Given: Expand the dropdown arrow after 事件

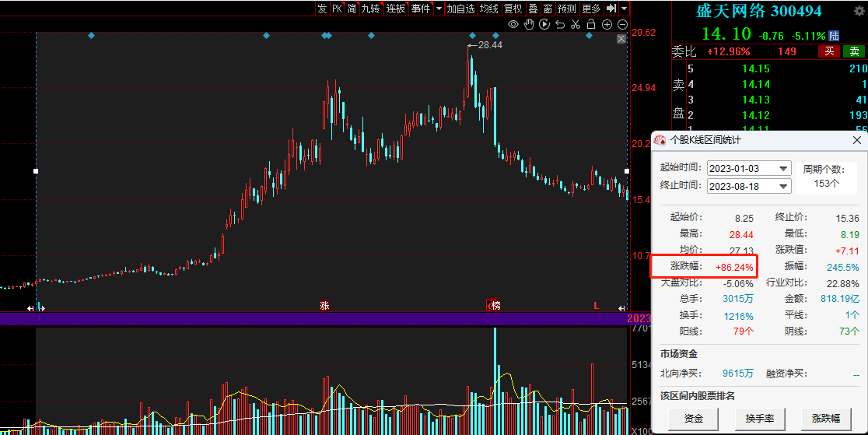Looking at the screenshot, I should point(439,9).
